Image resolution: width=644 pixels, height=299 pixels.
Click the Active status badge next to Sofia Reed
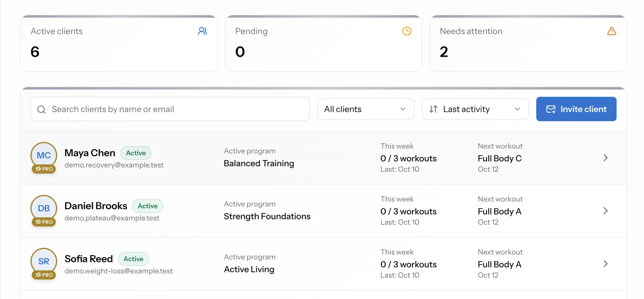pos(133,259)
